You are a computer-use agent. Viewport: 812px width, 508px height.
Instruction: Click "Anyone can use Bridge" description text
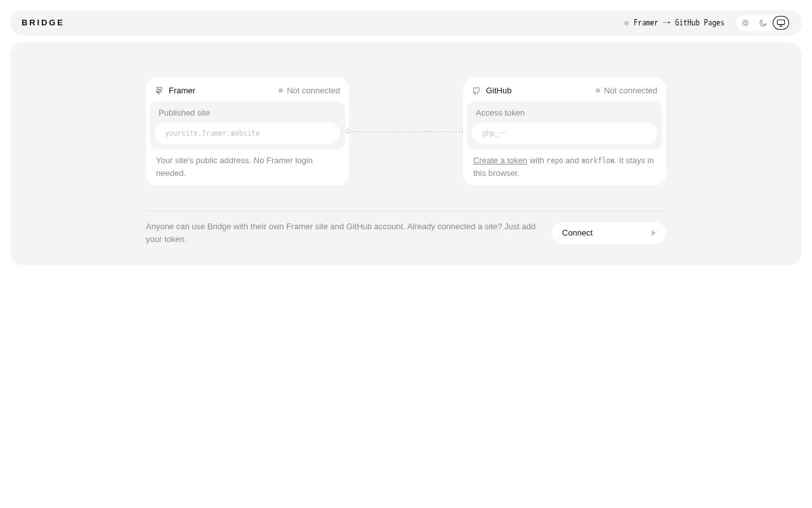pyautogui.click(x=341, y=233)
